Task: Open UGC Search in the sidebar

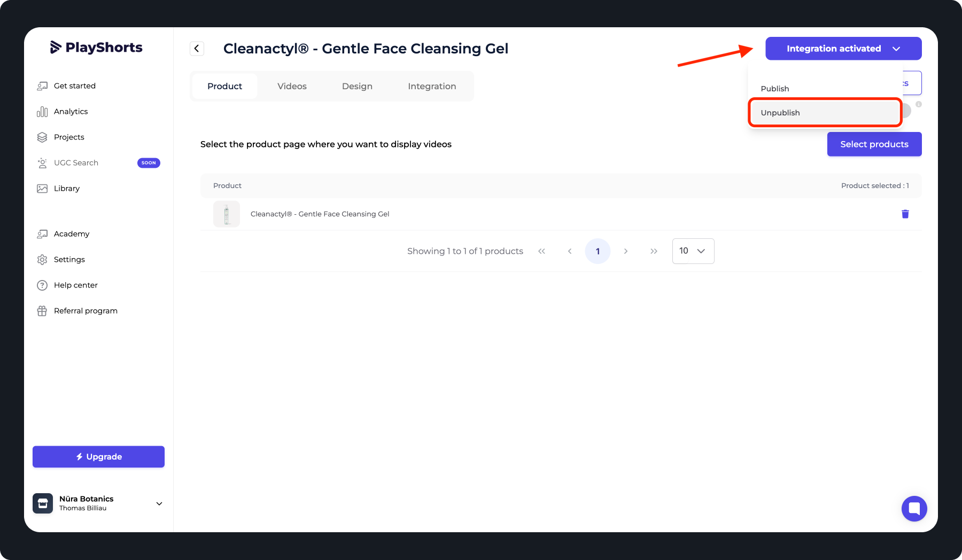Action: pyautogui.click(x=68, y=163)
